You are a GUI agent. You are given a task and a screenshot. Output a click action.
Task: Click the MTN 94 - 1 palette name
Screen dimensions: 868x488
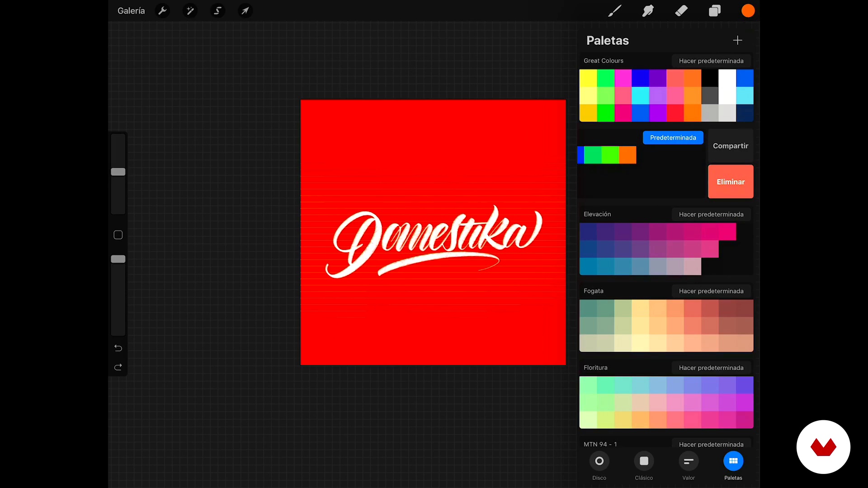600,444
